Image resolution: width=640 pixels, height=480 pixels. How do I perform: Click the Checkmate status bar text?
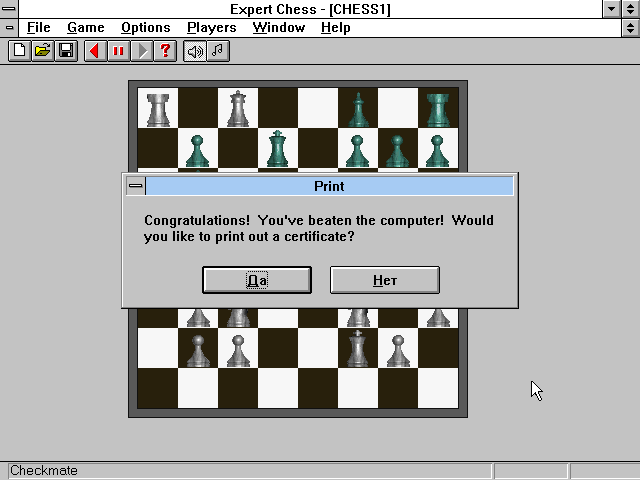[x=44, y=470]
